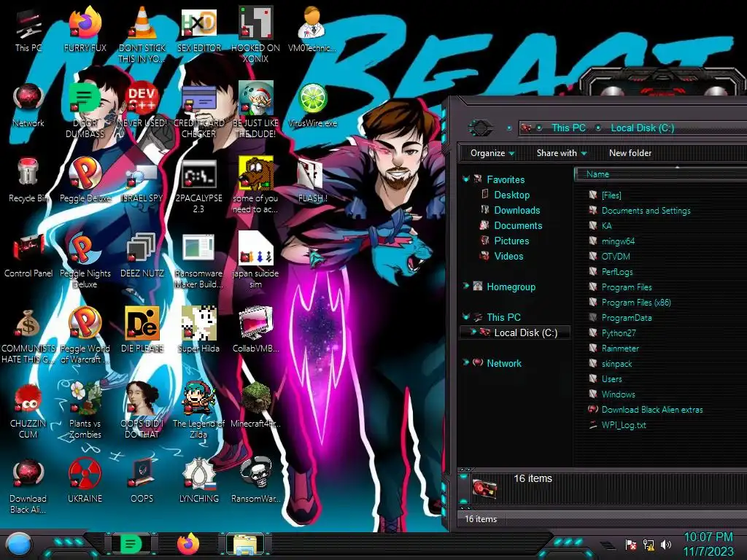Select the Peggle Deluxe desktop icon
Screen dimensions: 747x560
pyautogui.click(x=85, y=180)
